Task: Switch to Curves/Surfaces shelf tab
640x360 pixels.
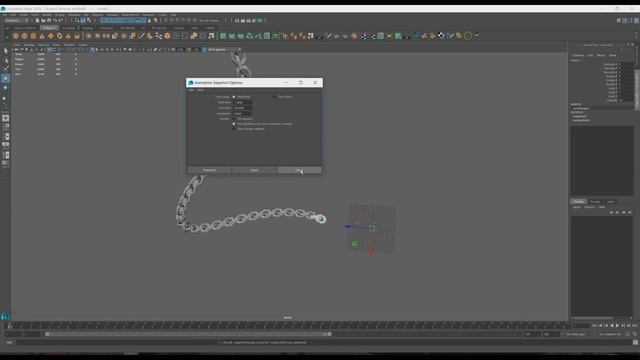Action: (25, 28)
